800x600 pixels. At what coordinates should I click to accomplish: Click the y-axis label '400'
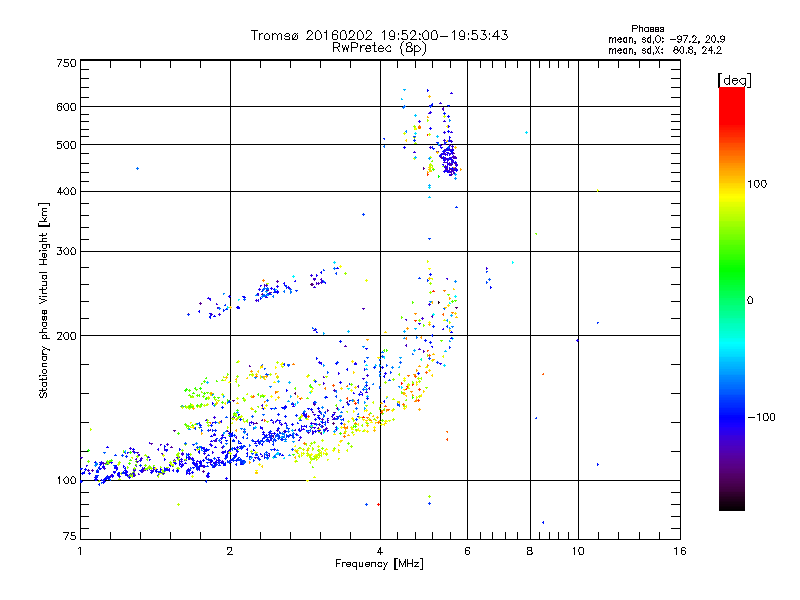[66, 191]
